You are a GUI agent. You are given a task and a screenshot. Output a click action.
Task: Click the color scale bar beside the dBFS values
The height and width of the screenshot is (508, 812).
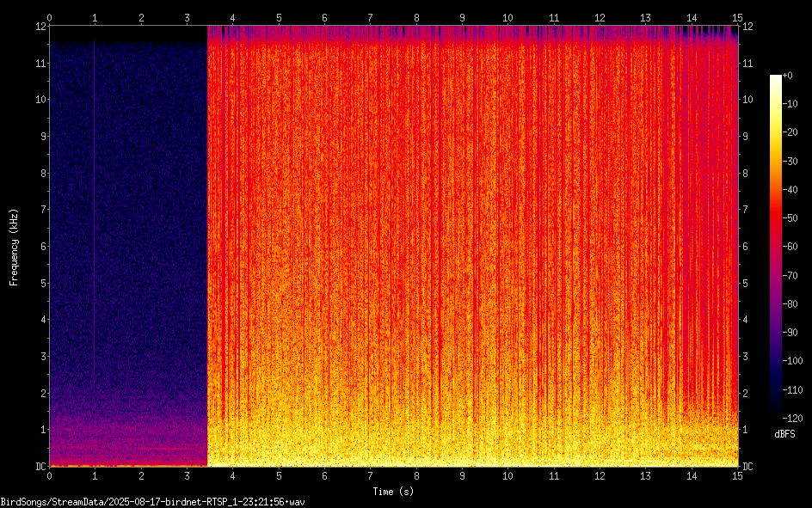pos(775,246)
